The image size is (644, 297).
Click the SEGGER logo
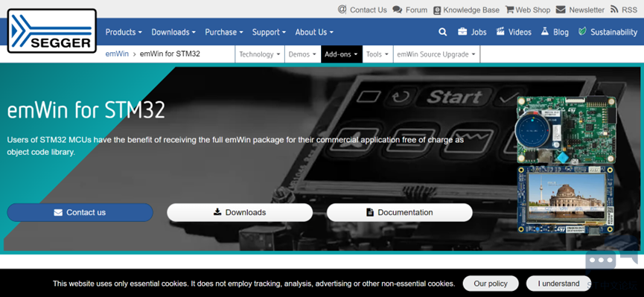[x=52, y=31]
